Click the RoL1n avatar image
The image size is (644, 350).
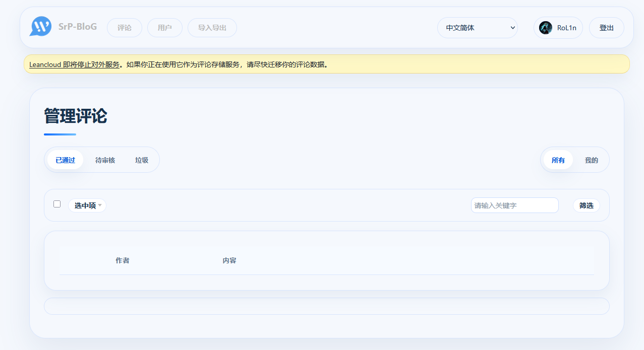(546, 28)
